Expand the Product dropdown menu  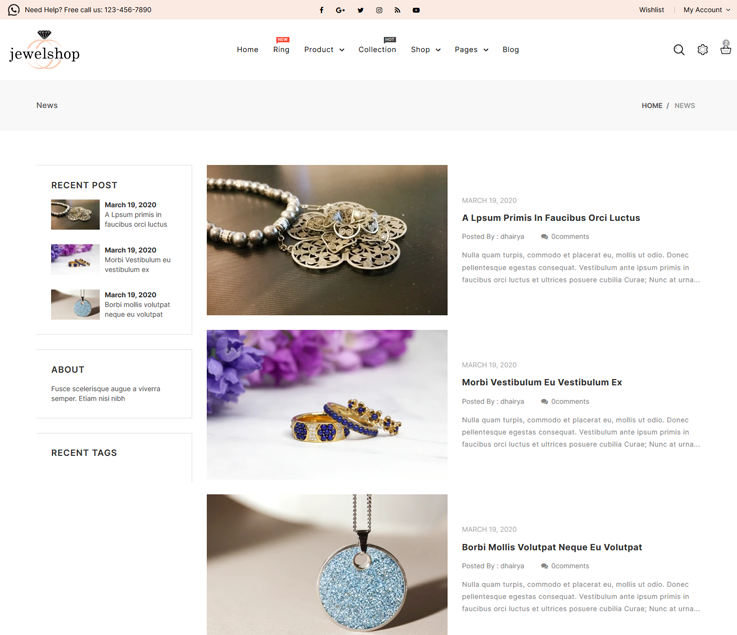tap(324, 49)
